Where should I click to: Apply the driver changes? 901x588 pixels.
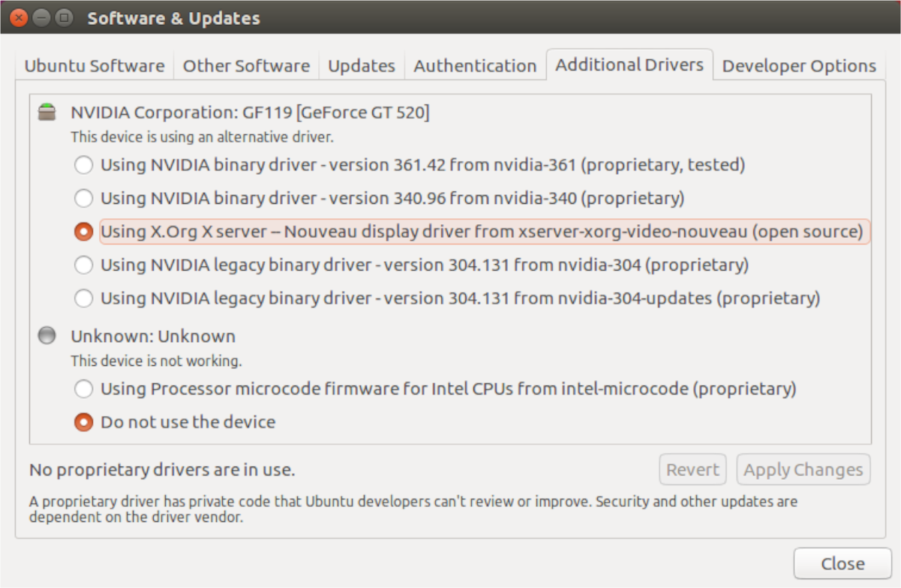tap(803, 469)
